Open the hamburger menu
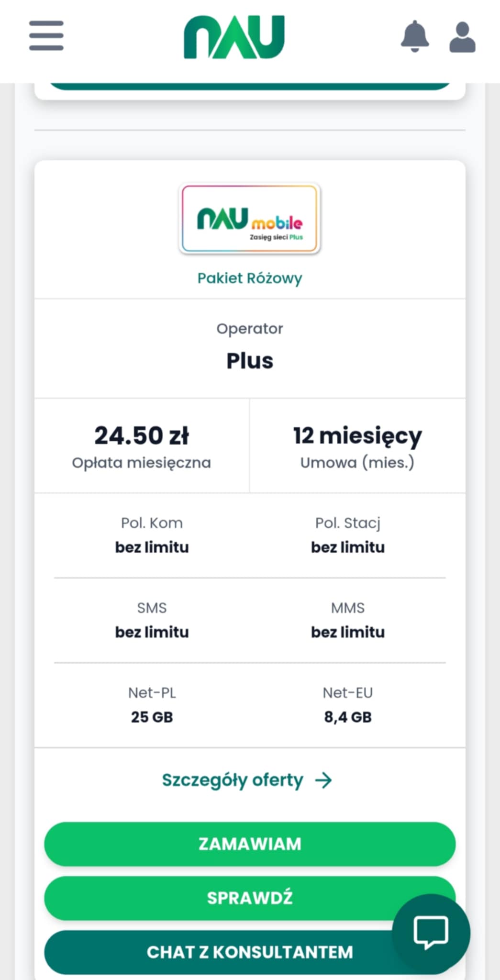The height and width of the screenshot is (980, 500). (46, 35)
